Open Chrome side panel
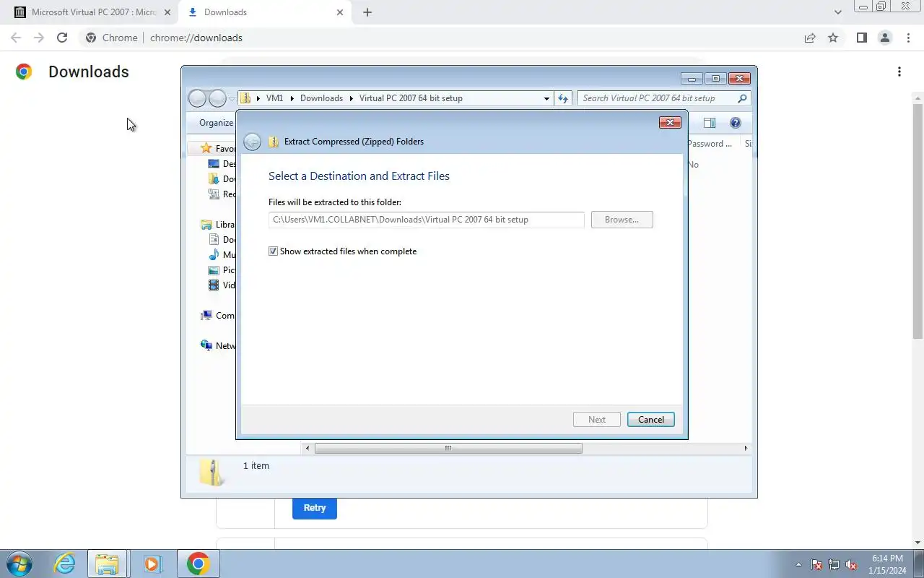Screen dimensions: 924x578 coord(861,38)
